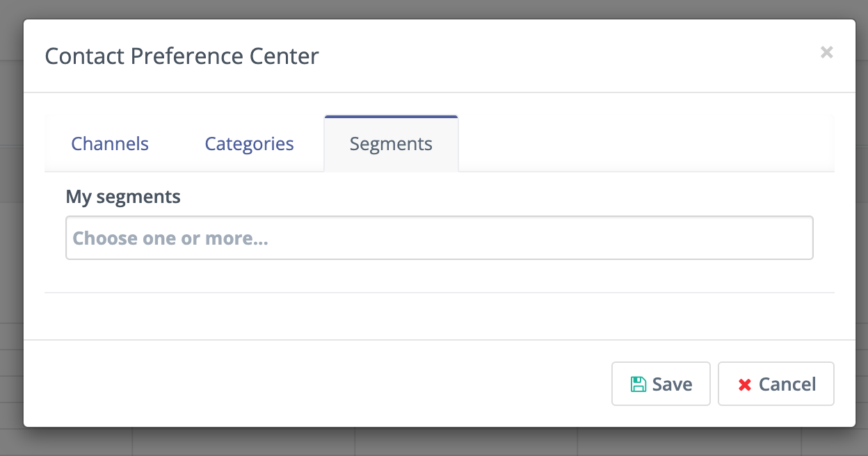Screen dimensions: 868x456
Task: Close the Contact Preference Center dialog
Action: 826,52
